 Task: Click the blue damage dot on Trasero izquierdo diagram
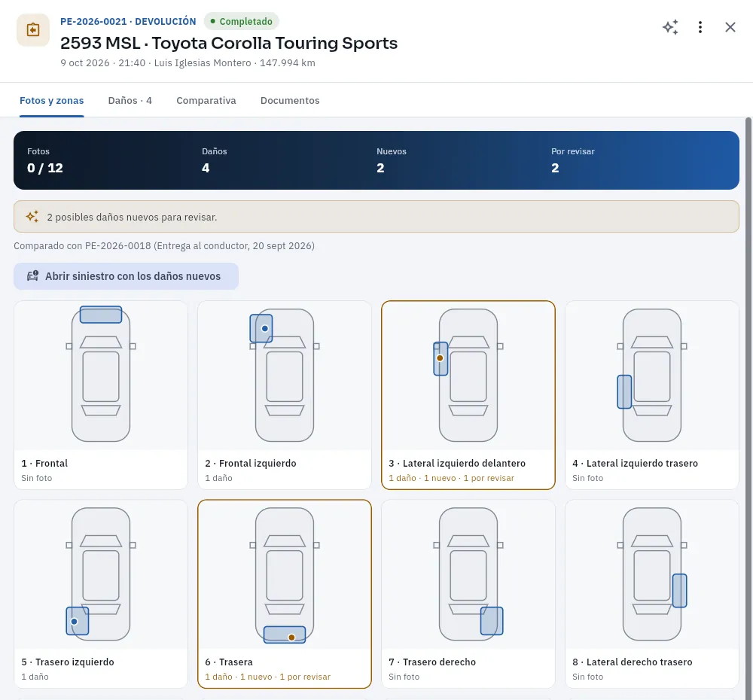pyautogui.click(x=74, y=621)
